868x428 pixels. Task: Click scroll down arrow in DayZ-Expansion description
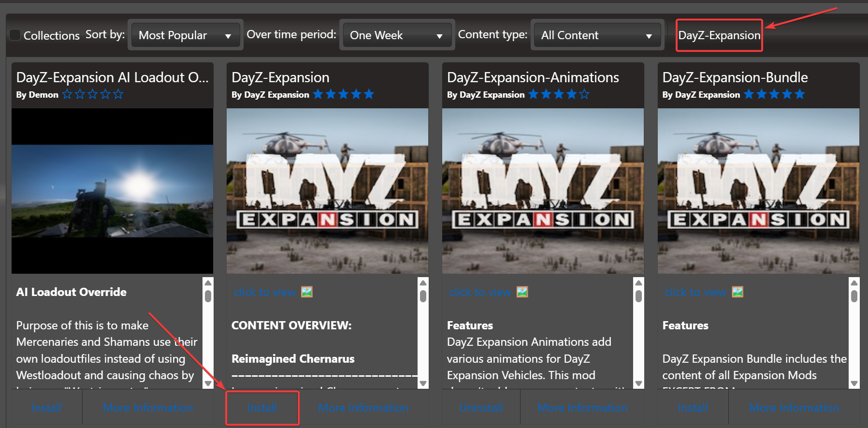coord(423,384)
